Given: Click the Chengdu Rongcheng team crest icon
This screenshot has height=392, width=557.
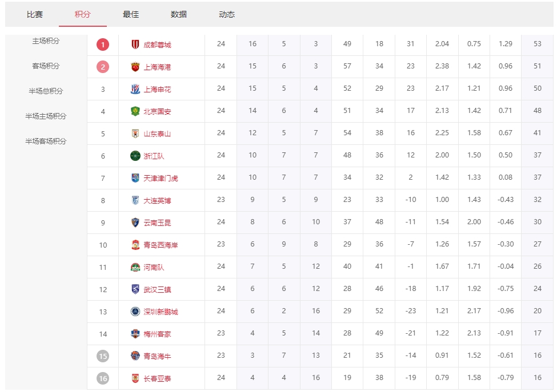Looking at the screenshot, I should tap(135, 45).
